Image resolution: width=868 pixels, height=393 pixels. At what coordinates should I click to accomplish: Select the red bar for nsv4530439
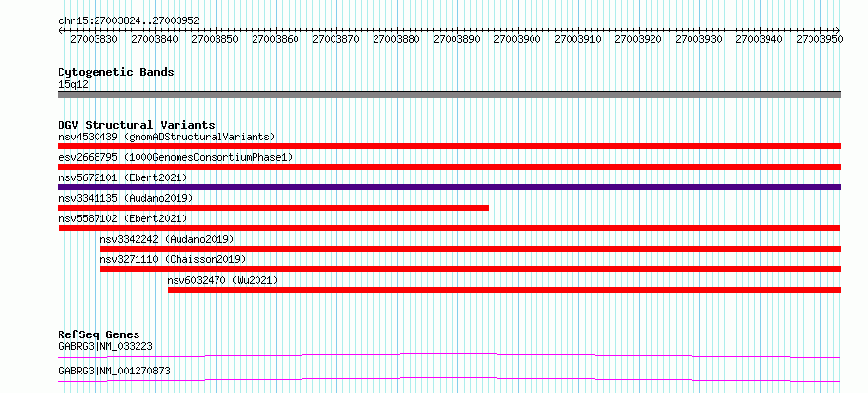coord(449,146)
